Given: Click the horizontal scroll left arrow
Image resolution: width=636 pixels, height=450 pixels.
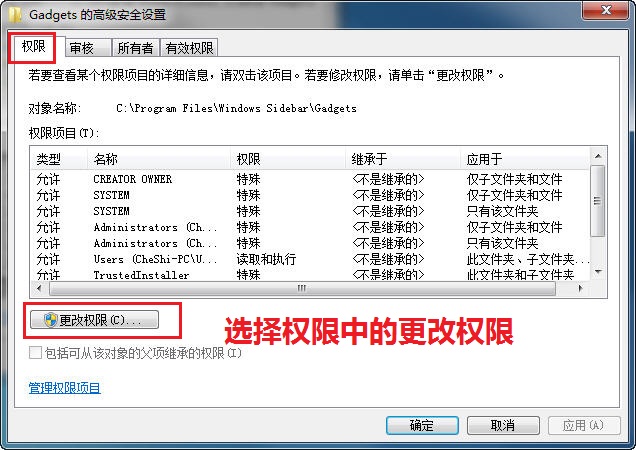Looking at the screenshot, I should click(39, 289).
